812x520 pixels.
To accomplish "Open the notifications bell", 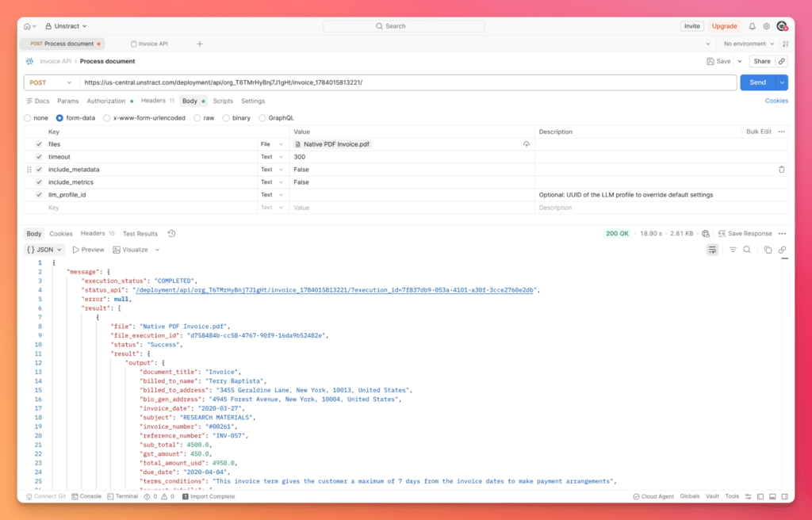I will pos(752,26).
